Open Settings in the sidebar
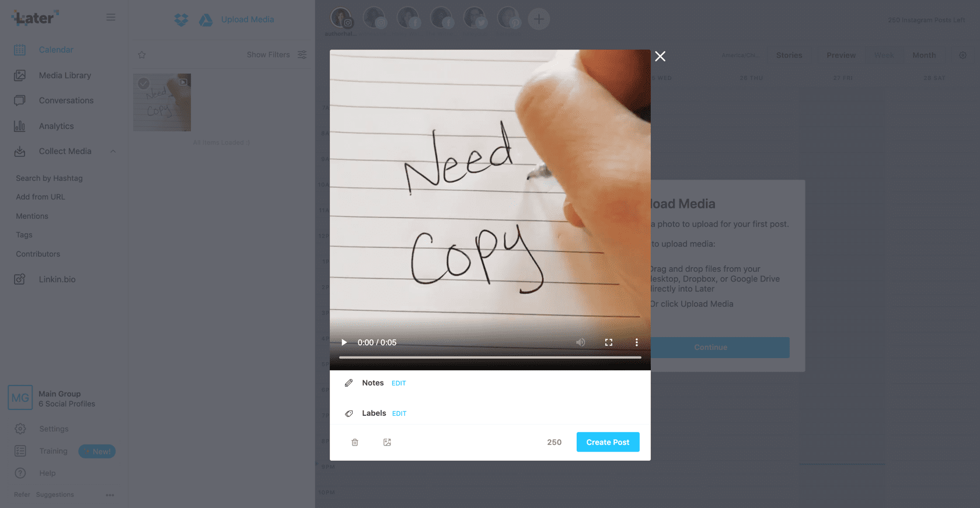Viewport: 980px width, 508px height. click(54, 429)
